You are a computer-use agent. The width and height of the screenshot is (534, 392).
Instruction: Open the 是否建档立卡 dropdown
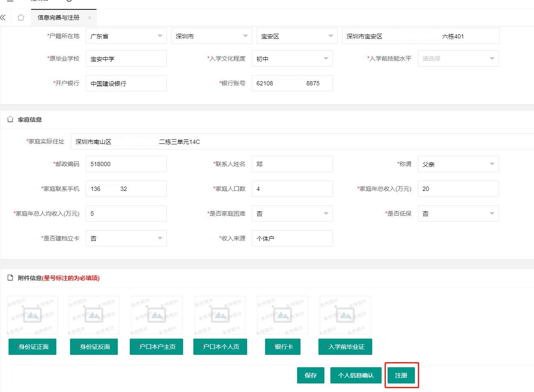point(126,238)
